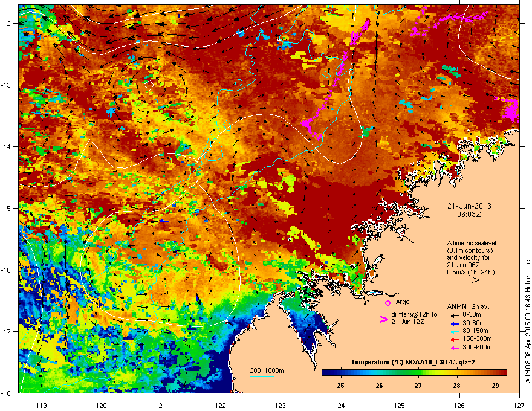Click longitude label '120' on x-axis

[102, 405]
